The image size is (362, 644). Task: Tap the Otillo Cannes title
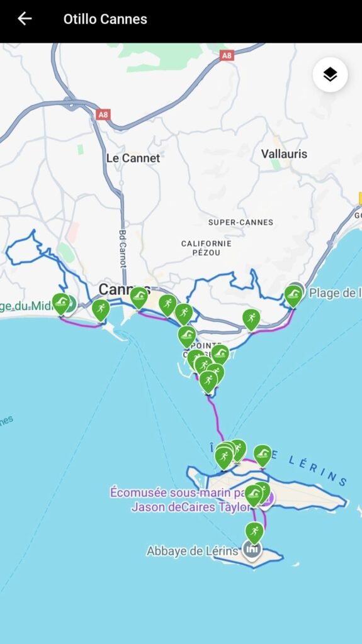coord(105,19)
